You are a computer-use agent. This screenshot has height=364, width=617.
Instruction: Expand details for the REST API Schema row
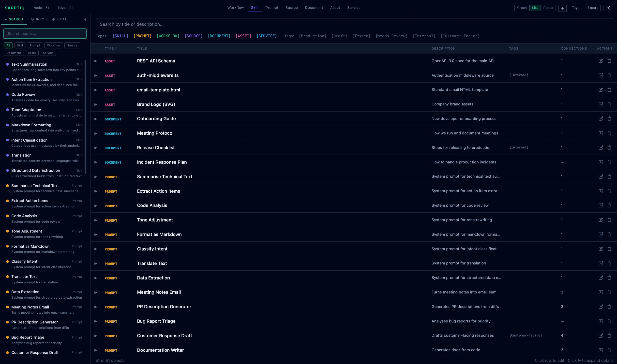[96, 61]
